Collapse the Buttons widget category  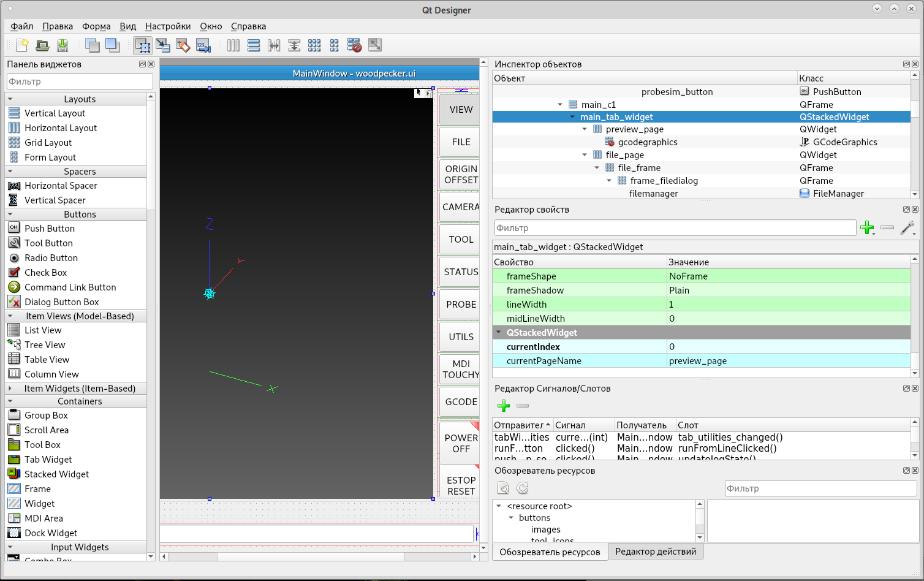click(10, 214)
